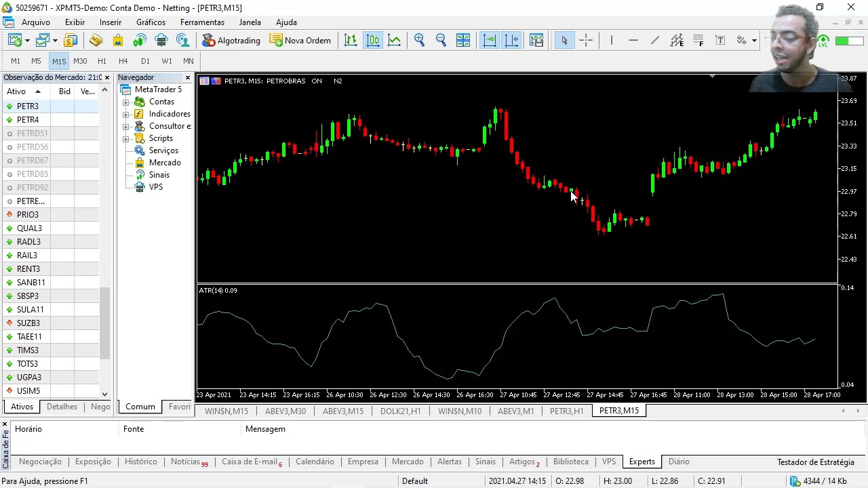Open the profiles dropdown arrow
This screenshot has height=488, width=868.
coord(56,41)
